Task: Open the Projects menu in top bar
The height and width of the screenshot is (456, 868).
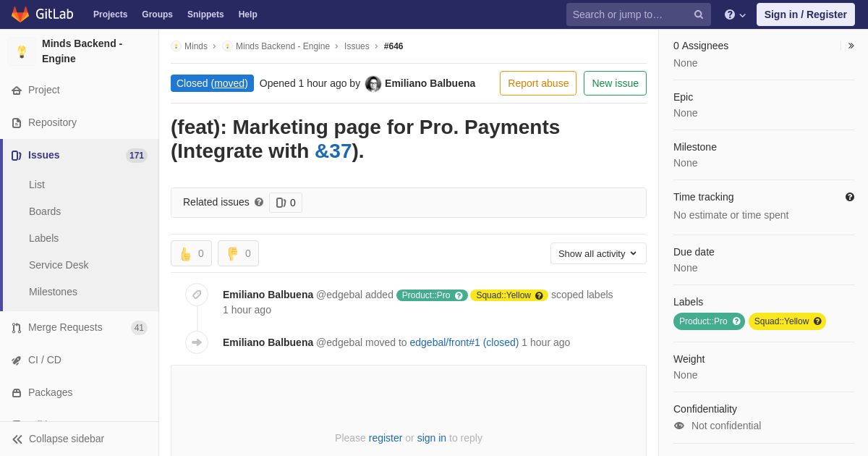Action: [110, 14]
